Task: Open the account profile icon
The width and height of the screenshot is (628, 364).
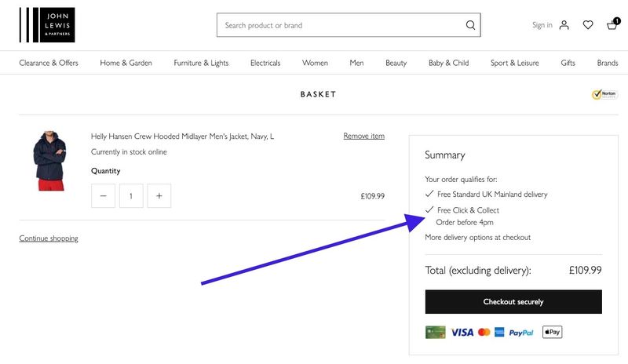Action: coord(564,25)
